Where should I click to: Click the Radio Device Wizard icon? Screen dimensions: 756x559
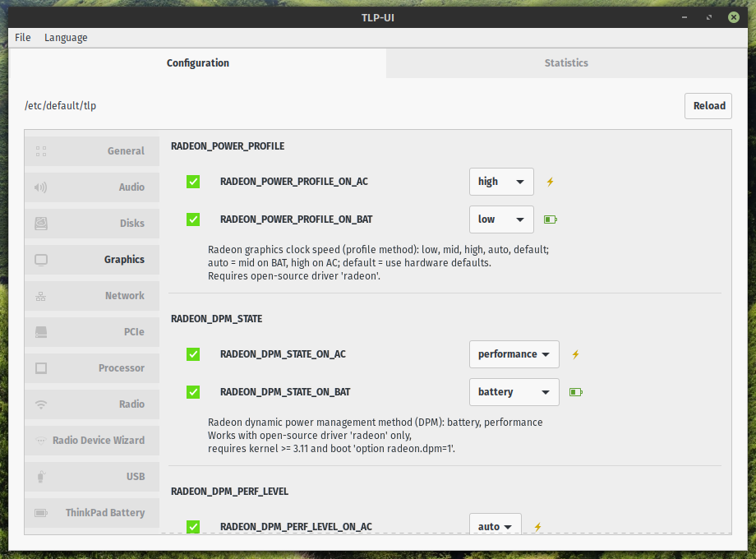(41, 441)
